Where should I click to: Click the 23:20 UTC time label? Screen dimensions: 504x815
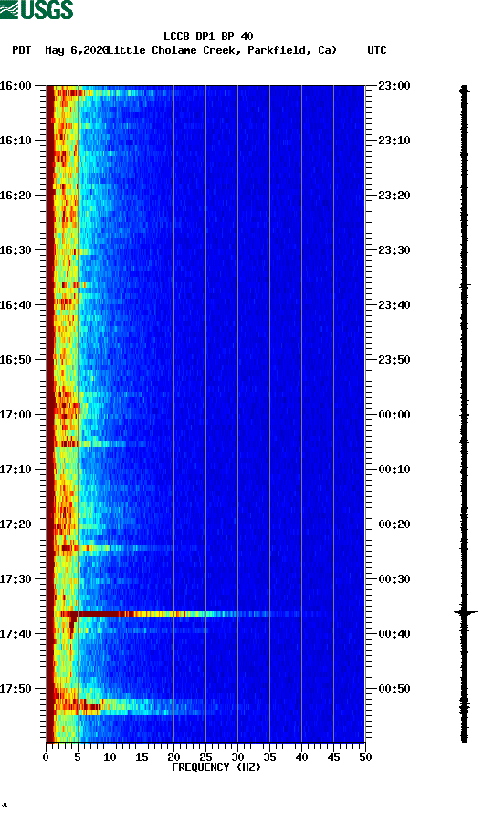tap(394, 196)
